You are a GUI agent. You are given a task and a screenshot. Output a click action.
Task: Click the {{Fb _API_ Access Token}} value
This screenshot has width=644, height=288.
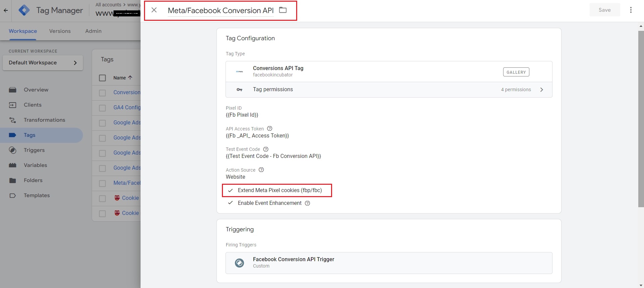pyautogui.click(x=258, y=136)
